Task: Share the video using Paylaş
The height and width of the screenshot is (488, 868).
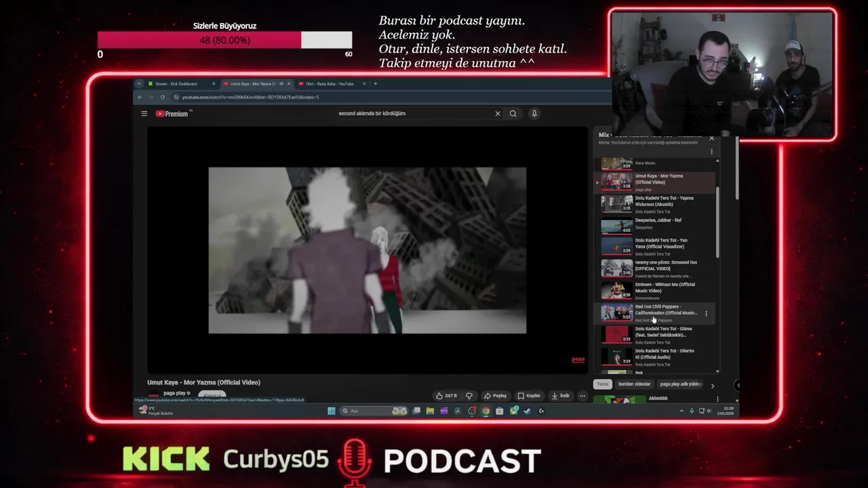Action: point(495,396)
